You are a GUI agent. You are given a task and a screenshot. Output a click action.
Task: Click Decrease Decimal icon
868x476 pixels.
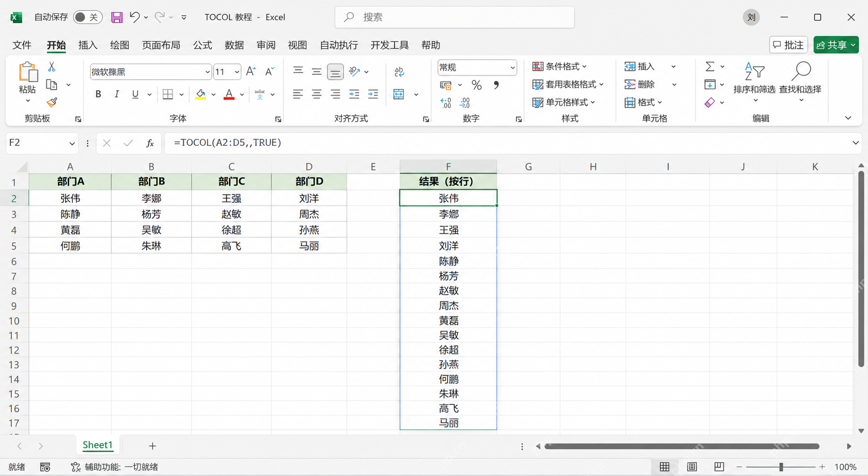click(x=465, y=102)
